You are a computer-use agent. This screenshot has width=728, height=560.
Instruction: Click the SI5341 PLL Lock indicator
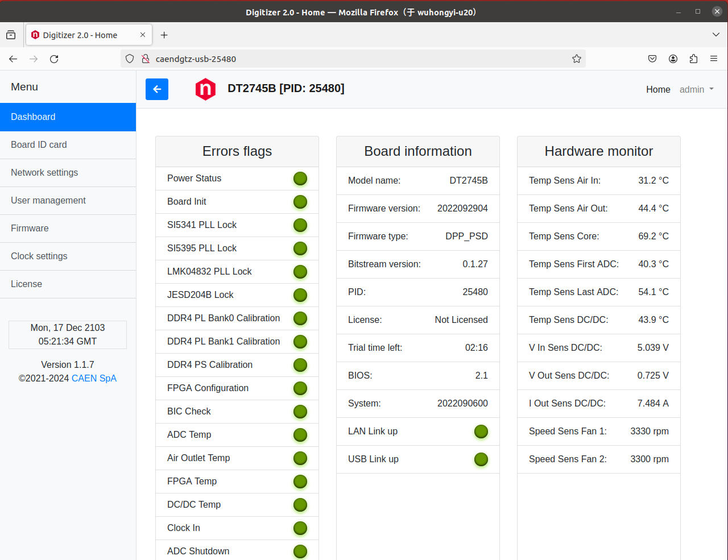coord(300,225)
